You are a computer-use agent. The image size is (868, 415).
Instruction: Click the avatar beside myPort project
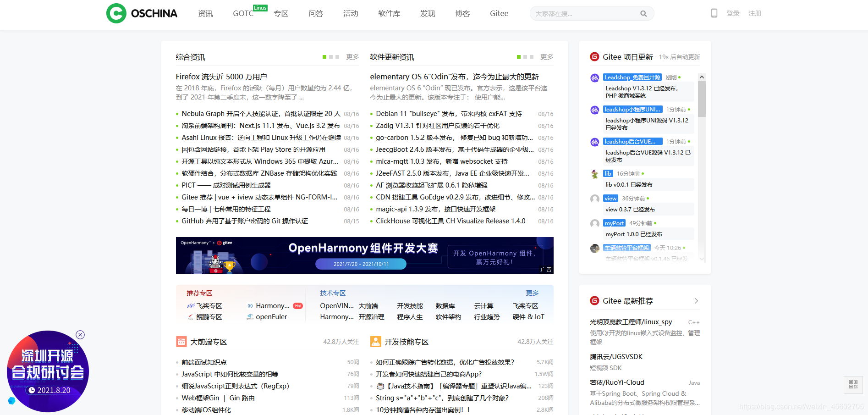click(595, 224)
